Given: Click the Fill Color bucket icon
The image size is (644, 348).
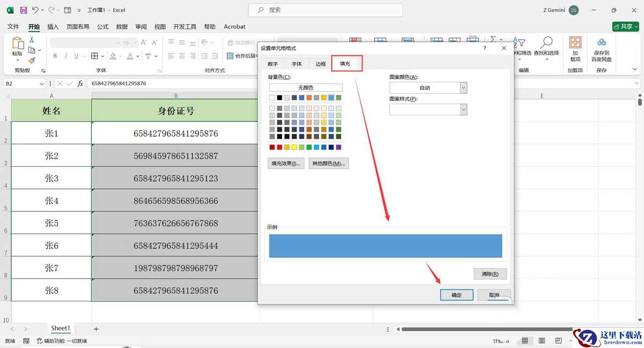Looking at the screenshot, I should click(x=113, y=56).
